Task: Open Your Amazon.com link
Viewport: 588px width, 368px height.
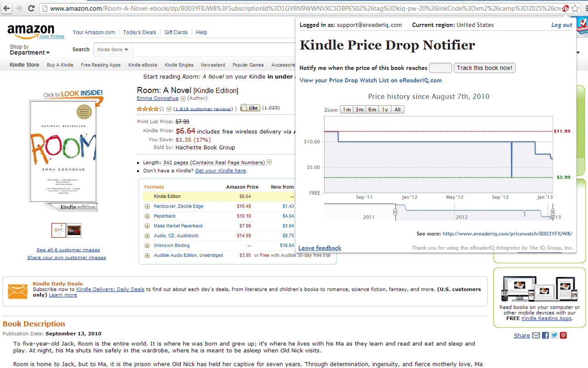Action: (x=94, y=32)
